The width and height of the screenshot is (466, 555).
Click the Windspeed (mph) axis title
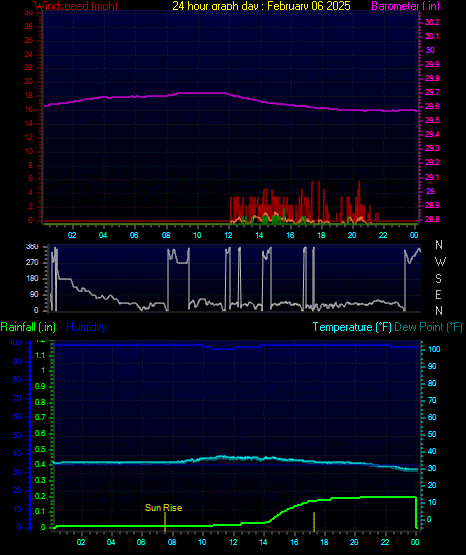point(76,5)
